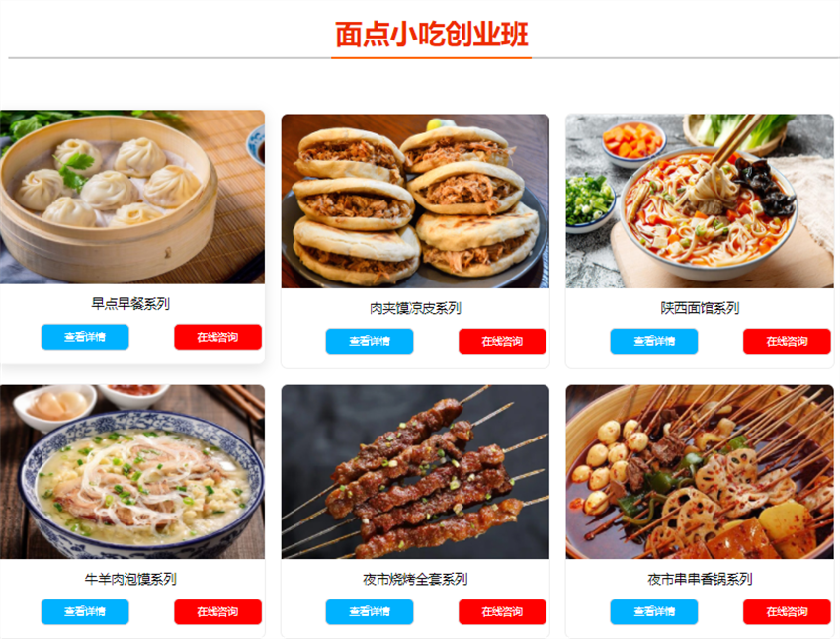Open the 陕西面馆系列 title link
This screenshot has width=840, height=639.
(700, 308)
